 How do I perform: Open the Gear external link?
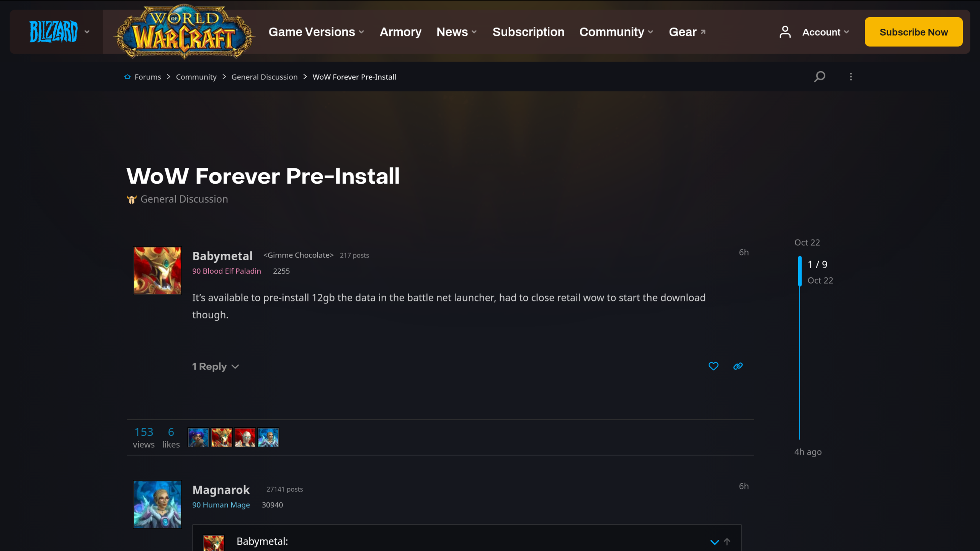[x=687, y=32]
